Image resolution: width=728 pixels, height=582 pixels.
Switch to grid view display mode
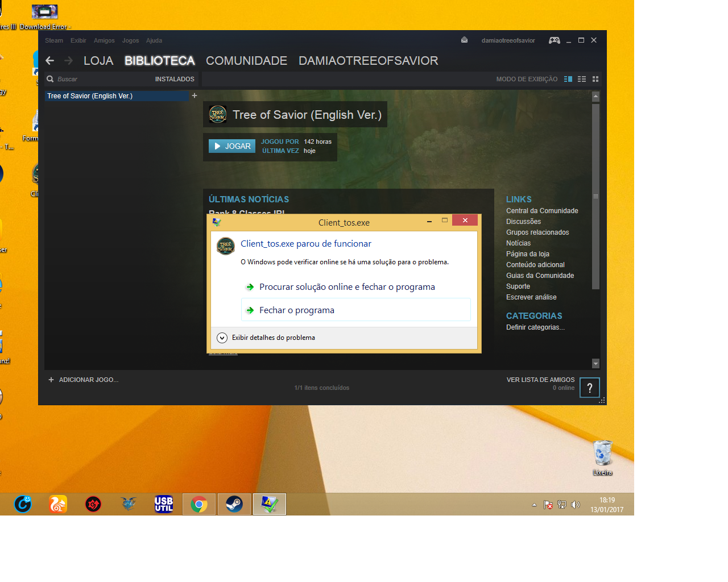[x=595, y=79]
